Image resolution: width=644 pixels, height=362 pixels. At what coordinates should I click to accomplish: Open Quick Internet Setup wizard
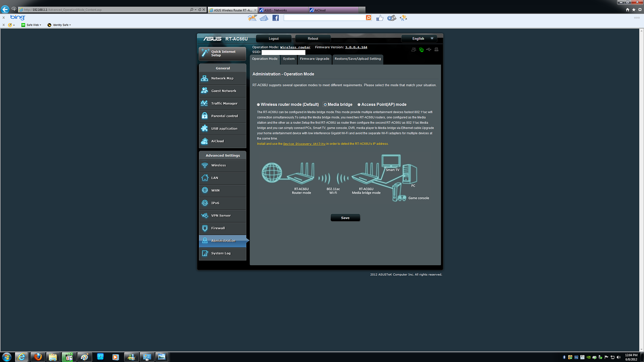click(x=222, y=53)
